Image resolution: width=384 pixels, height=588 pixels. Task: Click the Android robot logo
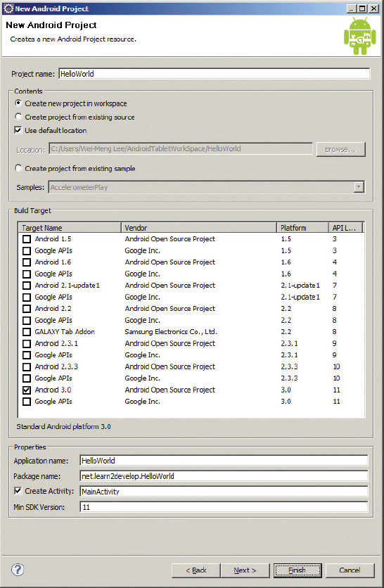coord(359,36)
